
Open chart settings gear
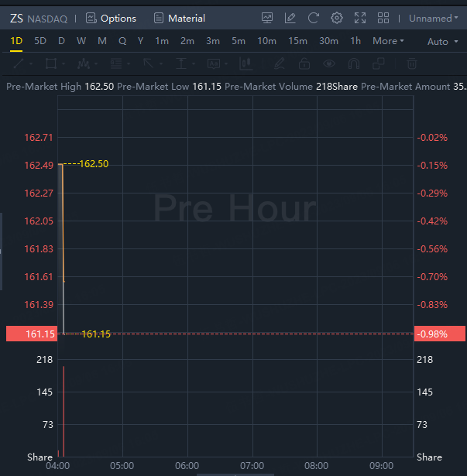click(337, 18)
